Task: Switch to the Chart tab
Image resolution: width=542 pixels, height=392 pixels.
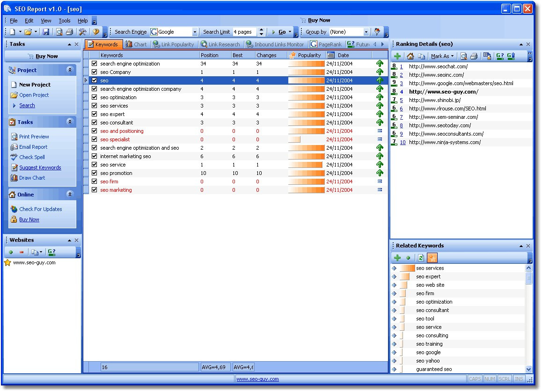Action: click(136, 44)
